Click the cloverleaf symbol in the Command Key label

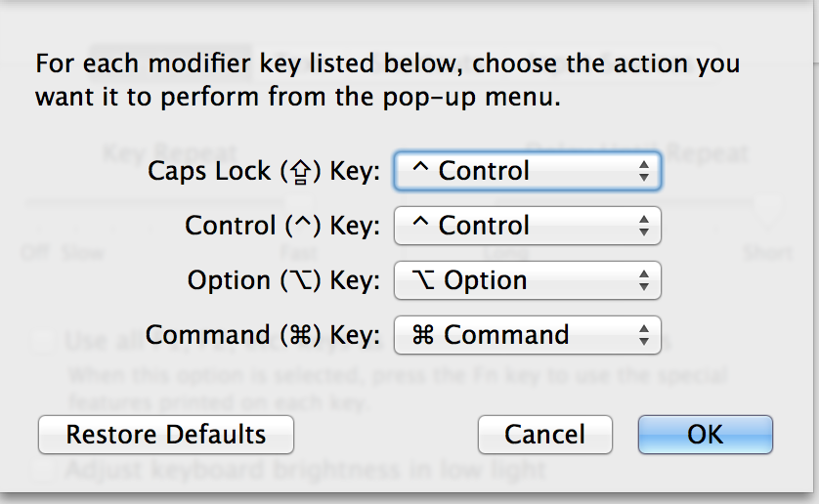click(301, 336)
